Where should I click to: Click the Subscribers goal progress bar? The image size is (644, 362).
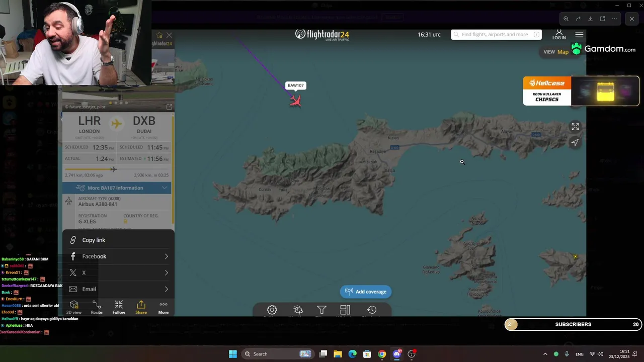click(x=573, y=324)
